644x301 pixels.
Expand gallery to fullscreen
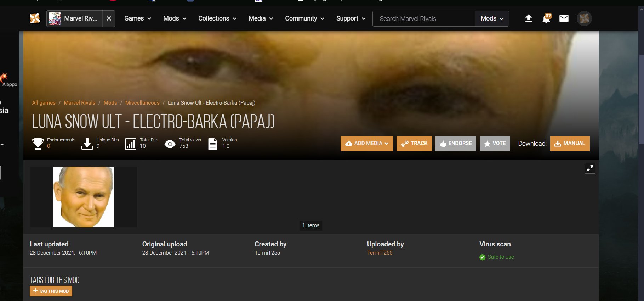coord(590,168)
